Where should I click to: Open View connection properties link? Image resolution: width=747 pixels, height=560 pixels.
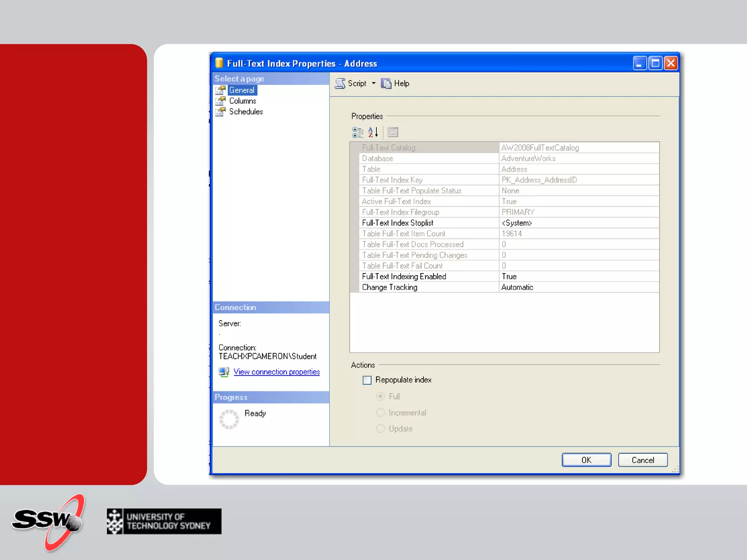[x=276, y=372]
